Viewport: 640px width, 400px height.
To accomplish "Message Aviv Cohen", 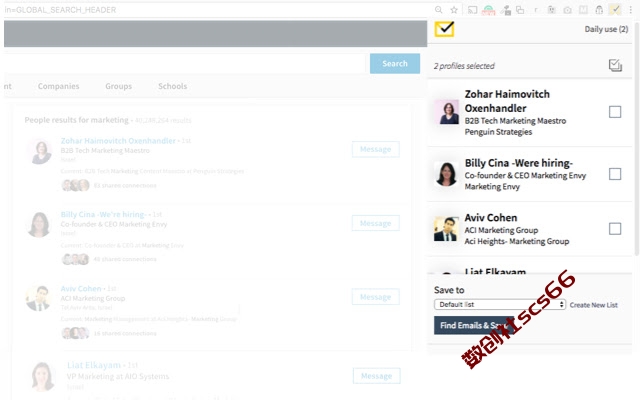I will pos(376,297).
